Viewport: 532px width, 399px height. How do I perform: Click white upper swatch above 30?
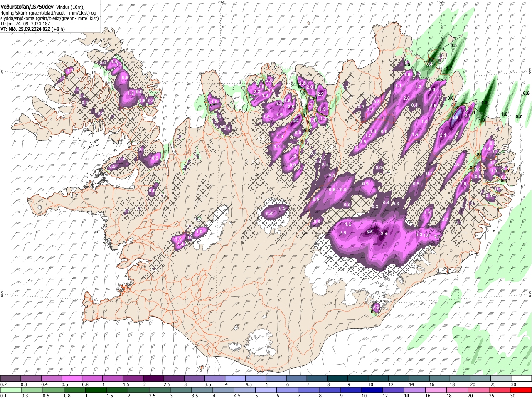tap(521, 378)
